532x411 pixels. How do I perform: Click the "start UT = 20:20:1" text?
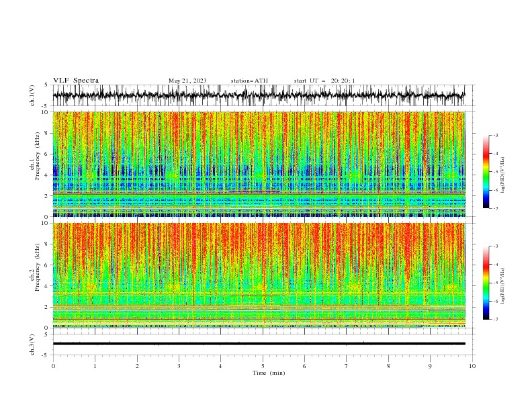(324, 81)
